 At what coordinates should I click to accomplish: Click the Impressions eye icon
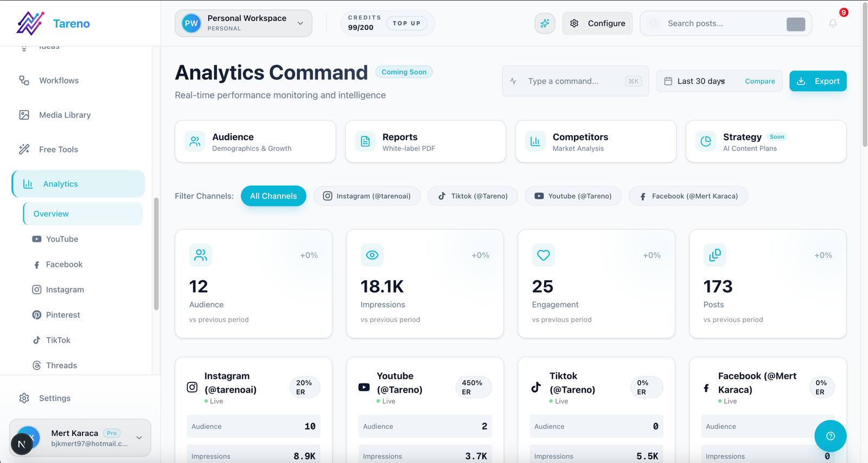coord(372,255)
